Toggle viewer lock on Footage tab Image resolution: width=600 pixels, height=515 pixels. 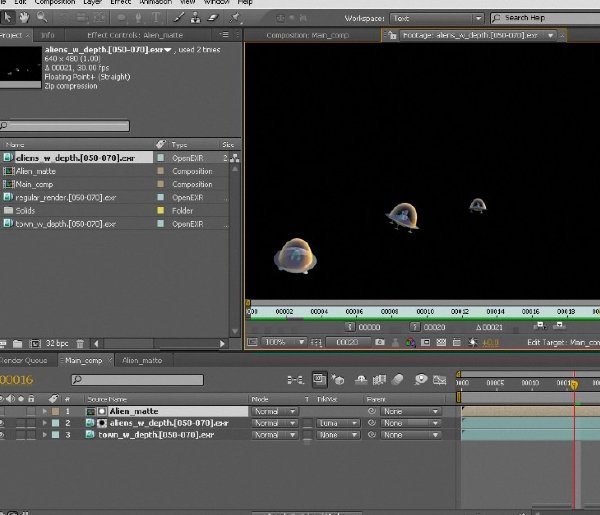pos(392,36)
